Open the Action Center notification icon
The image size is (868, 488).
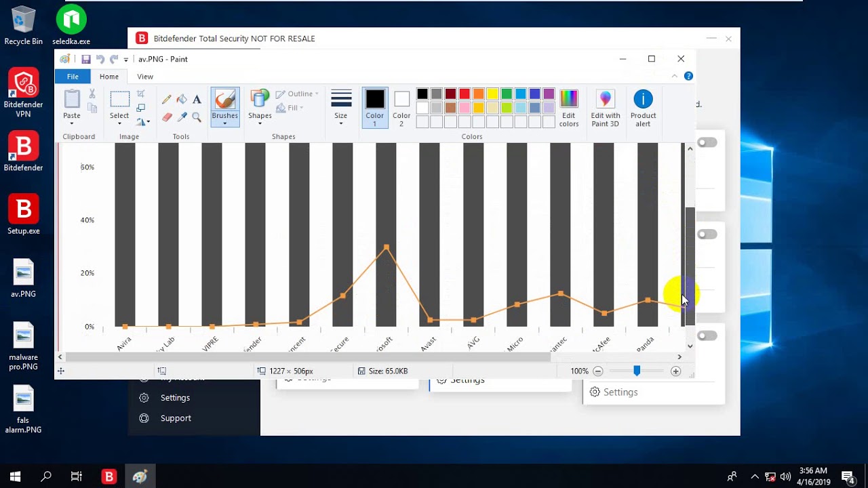(x=848, y=476)
